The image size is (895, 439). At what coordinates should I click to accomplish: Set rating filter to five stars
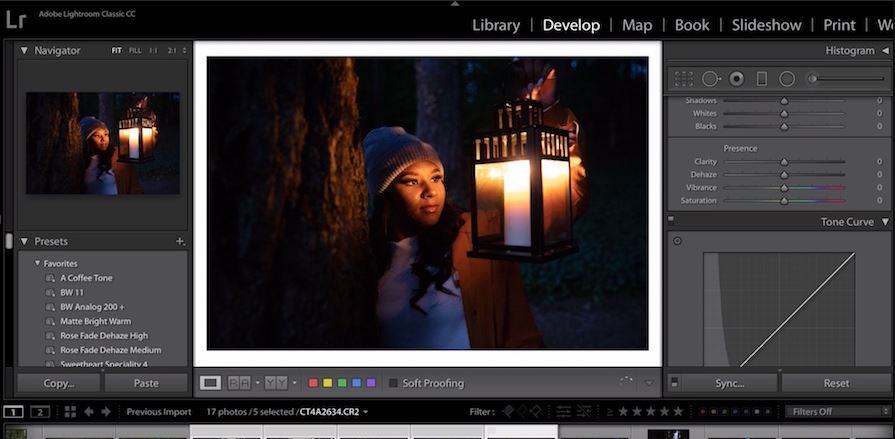pyautogui.click(x=678, y=411)
